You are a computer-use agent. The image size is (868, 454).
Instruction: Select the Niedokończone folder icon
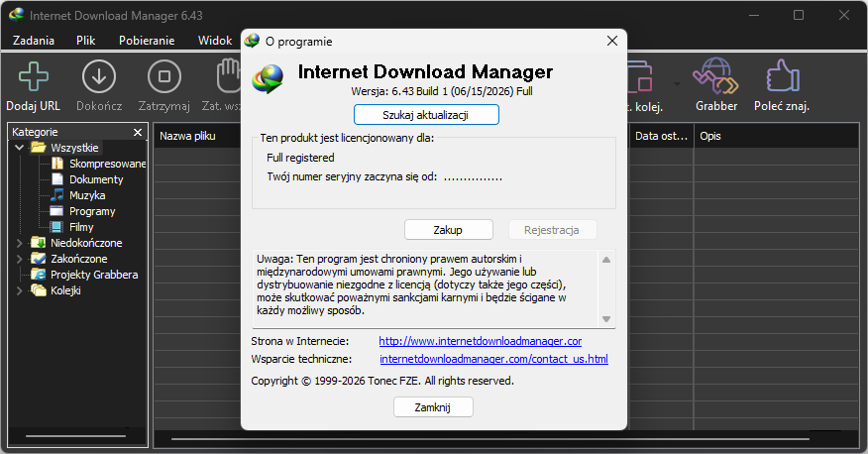pos(39,243)
